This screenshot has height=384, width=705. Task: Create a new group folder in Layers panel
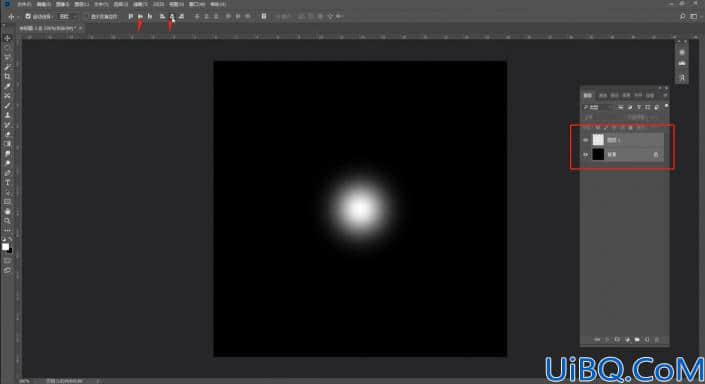tap(637, 339)
